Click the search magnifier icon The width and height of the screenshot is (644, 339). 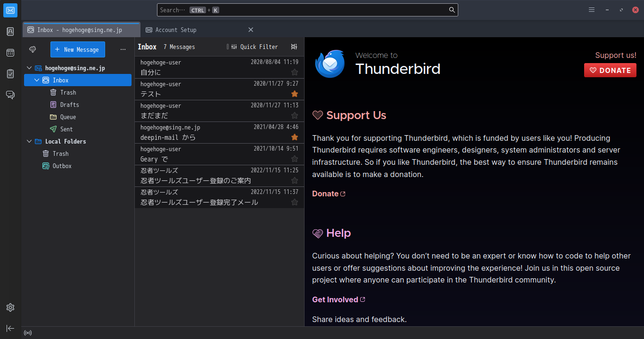tap(452, 10)
